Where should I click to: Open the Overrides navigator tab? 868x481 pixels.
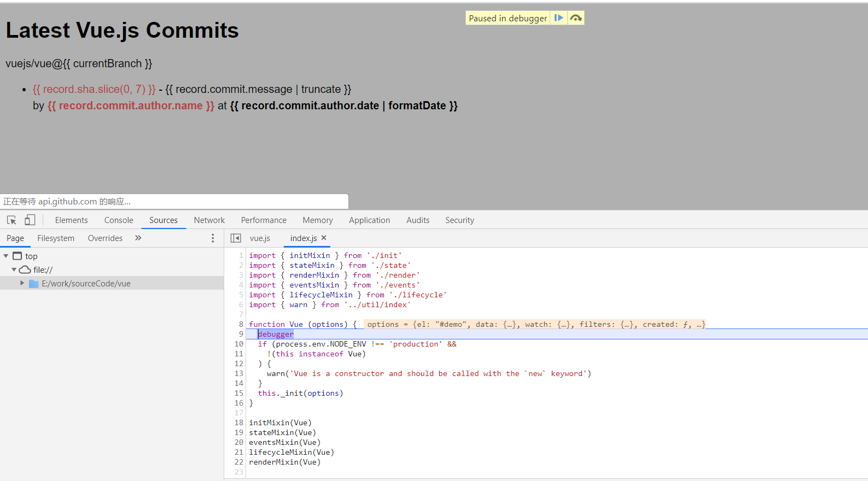(x=105, y=238)
